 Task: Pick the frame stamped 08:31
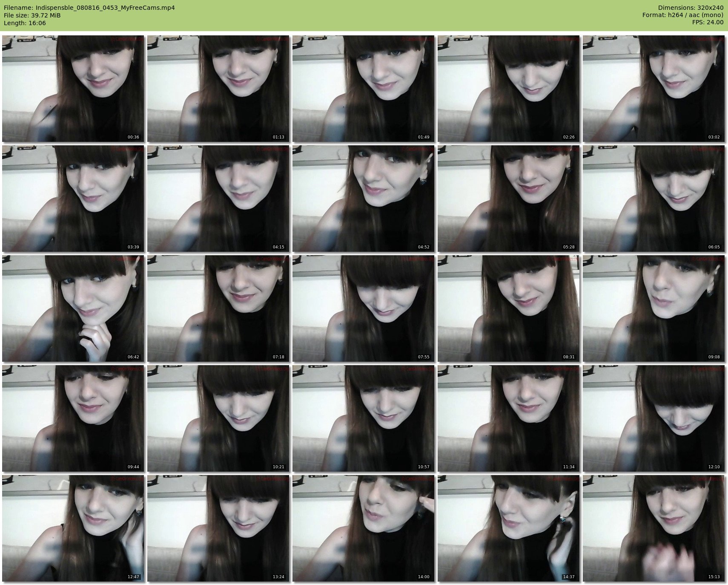coord(508,308)
